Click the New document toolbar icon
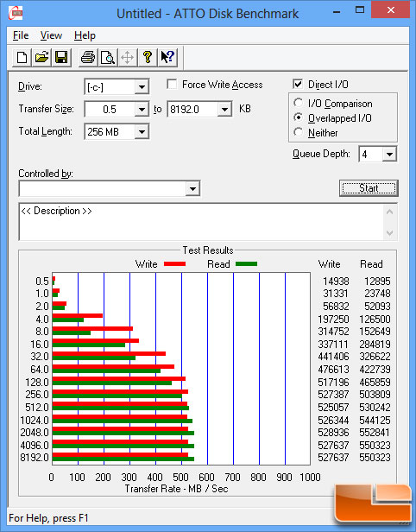416x532 pixels. point(22,57)
